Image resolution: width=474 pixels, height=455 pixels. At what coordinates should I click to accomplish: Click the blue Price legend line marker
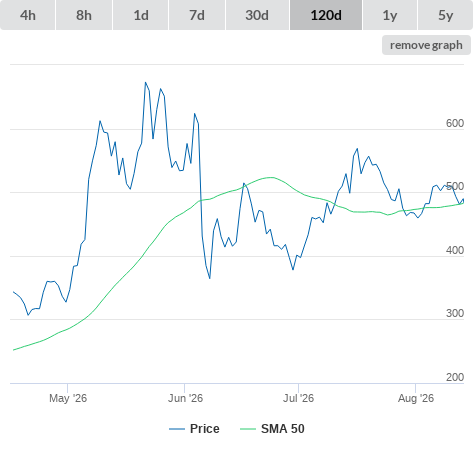[x=177, y=429]
